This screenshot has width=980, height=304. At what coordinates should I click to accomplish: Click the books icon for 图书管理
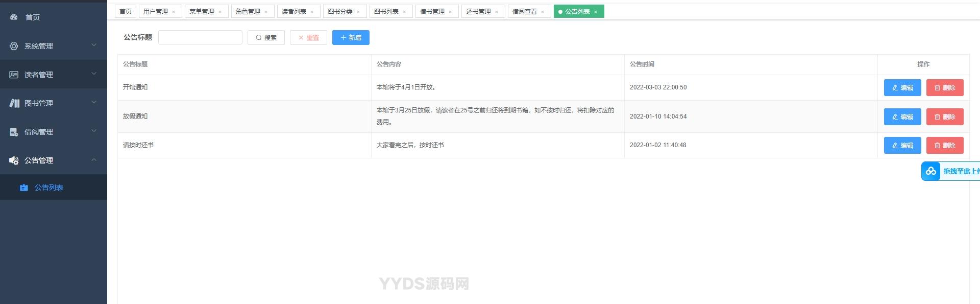coord(14,103)
